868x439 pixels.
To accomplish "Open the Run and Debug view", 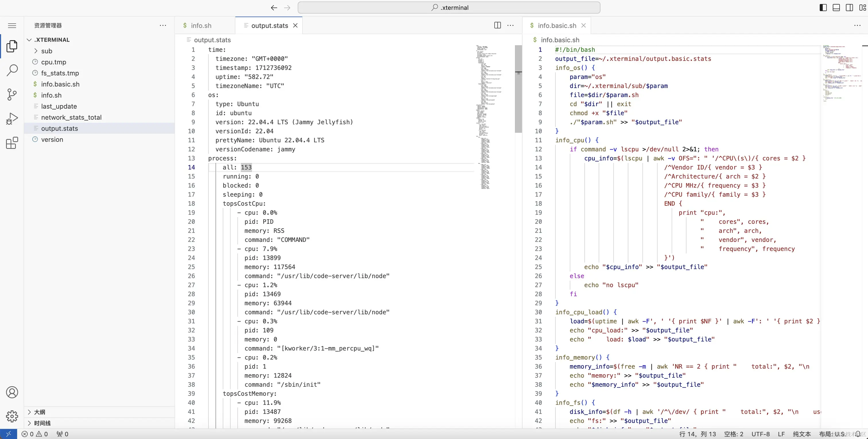I will pos(12,119).
